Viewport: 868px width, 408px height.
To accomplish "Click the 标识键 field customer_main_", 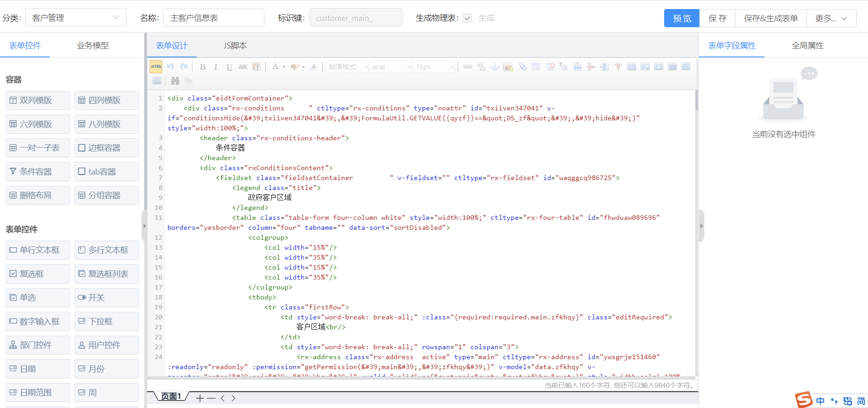I will pyautogui.click(x=356, y=18).
